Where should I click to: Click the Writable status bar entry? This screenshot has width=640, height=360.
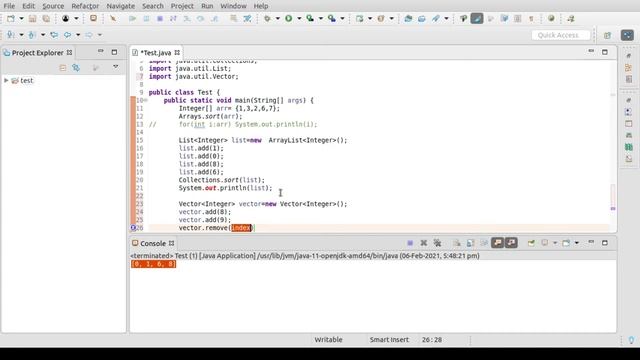328,340
